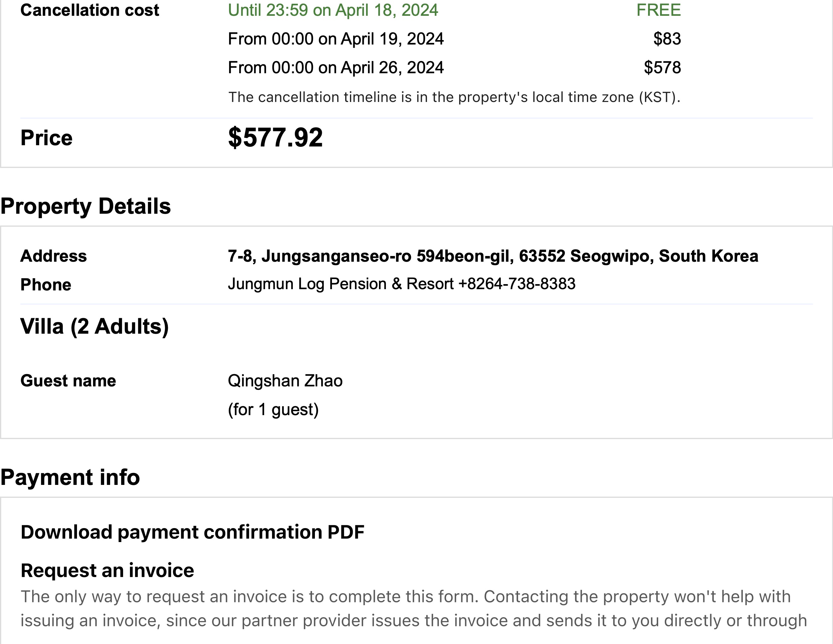Viewport: 833px width, 644px height.
Task: Open the Request an invoice link
Action: (x=107, y=570)
